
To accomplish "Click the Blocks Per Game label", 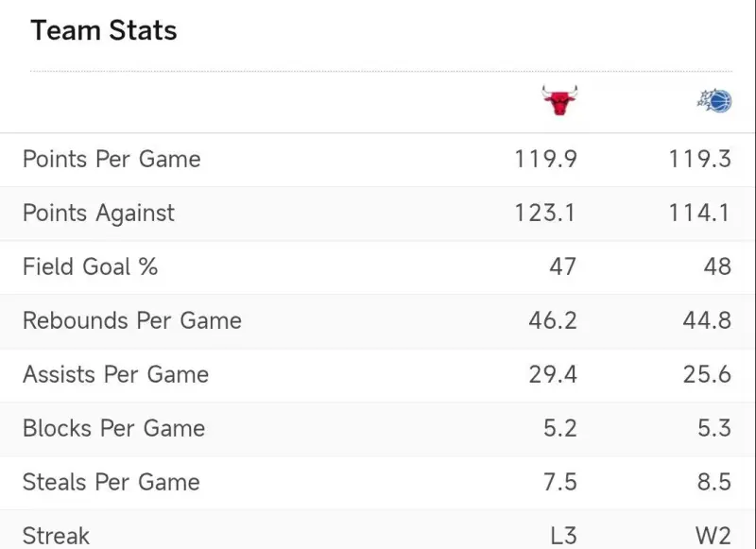I will (113, 428).
